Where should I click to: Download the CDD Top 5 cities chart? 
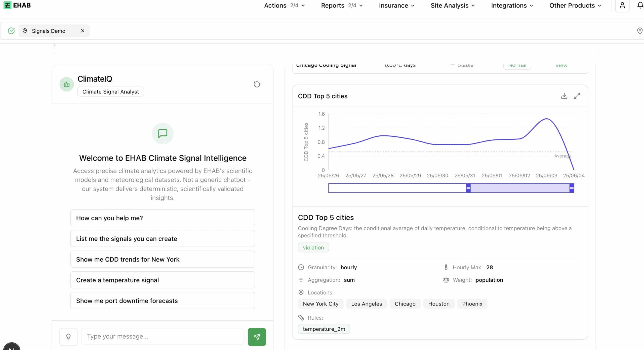click(564, 96)
